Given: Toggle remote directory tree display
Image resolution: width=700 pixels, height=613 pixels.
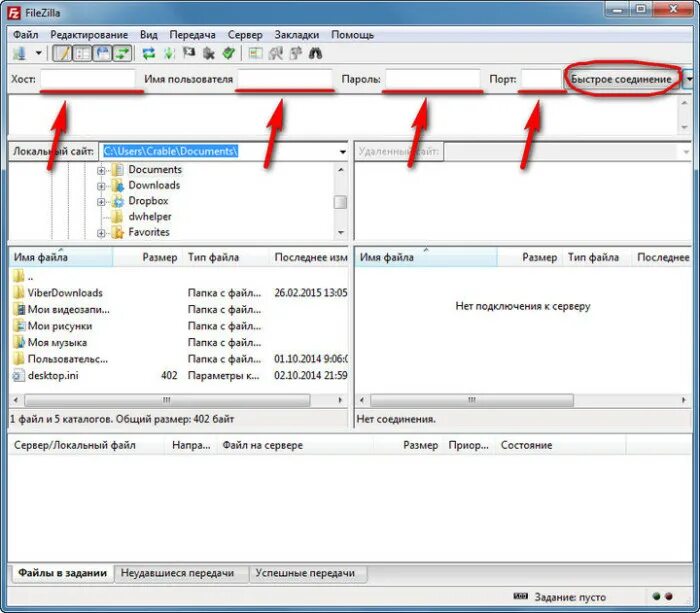Looking at the screenshot, I should (x=103, y=54).
